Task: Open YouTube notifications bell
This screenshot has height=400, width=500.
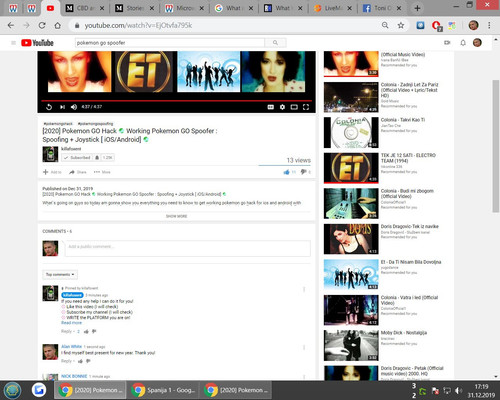Action: tap(463, 43)
